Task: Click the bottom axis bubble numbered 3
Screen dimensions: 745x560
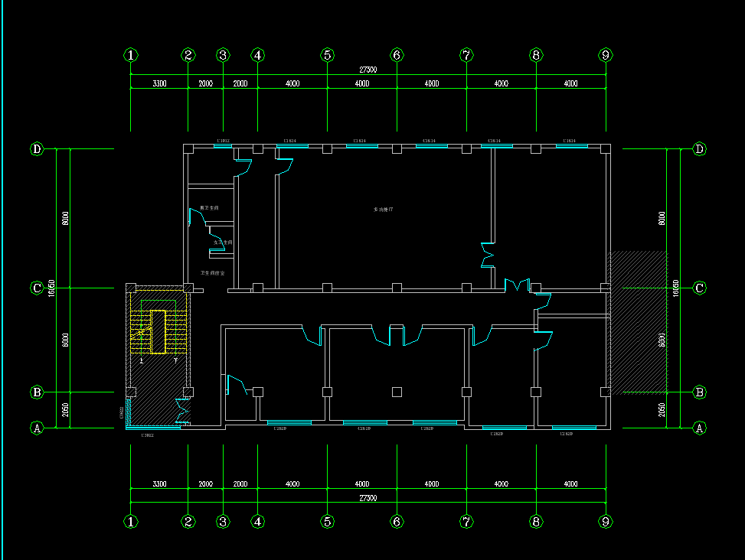Action: [223, 522]
